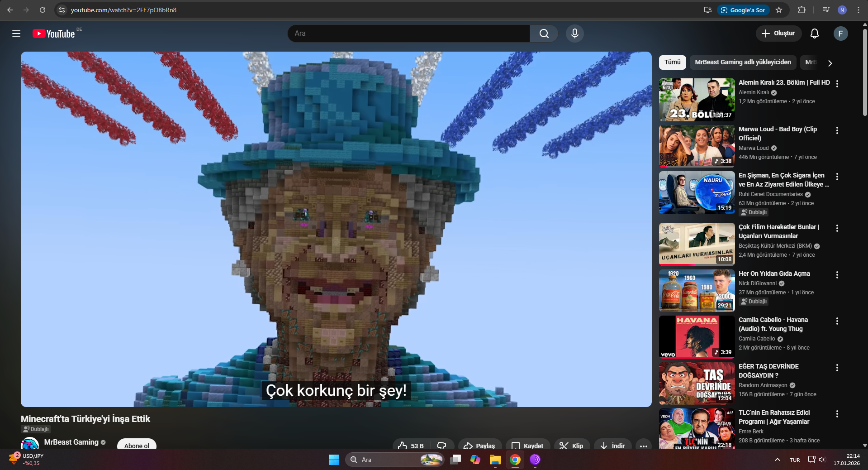
Task: Click the Klip clip button
Action: pos(572,446)
